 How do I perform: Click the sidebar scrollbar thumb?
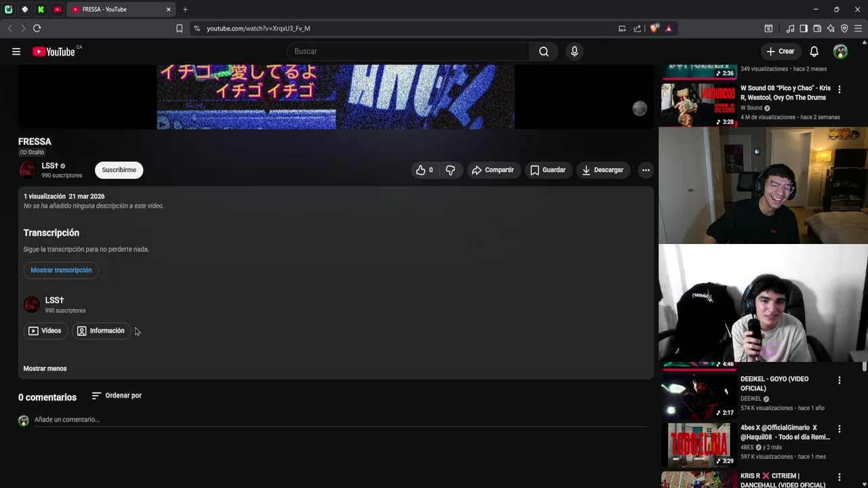(865, 367)
